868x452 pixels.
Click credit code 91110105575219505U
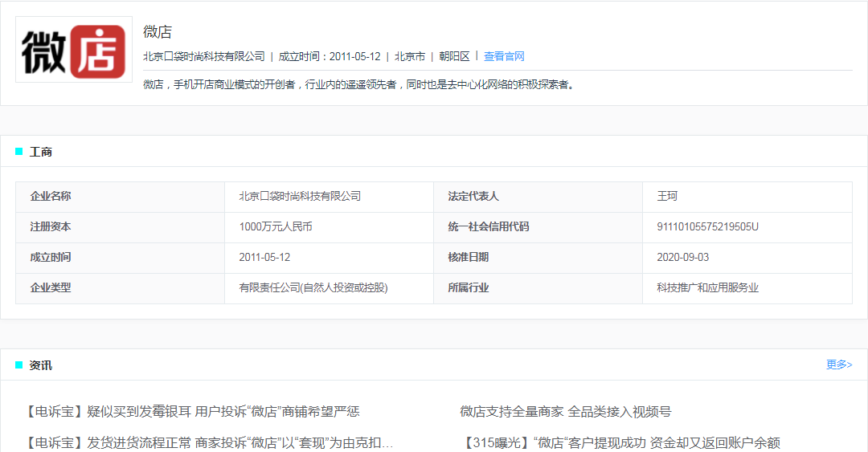pos(747,227)
